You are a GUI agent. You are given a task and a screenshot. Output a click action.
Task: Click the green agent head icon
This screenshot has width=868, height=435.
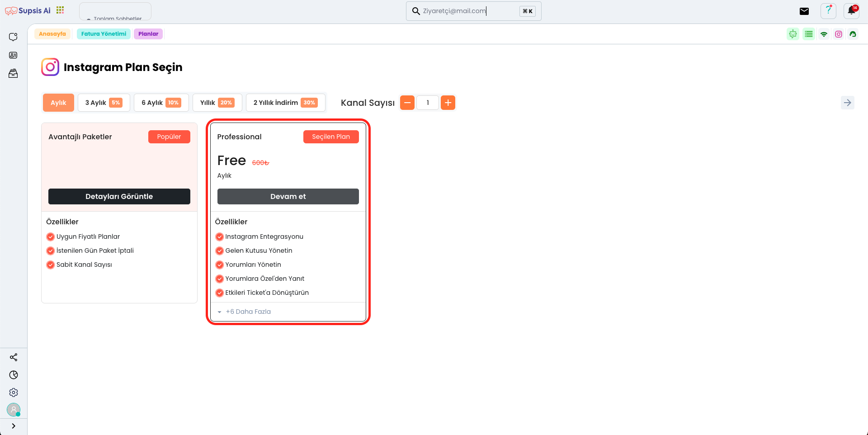[853, 34]
